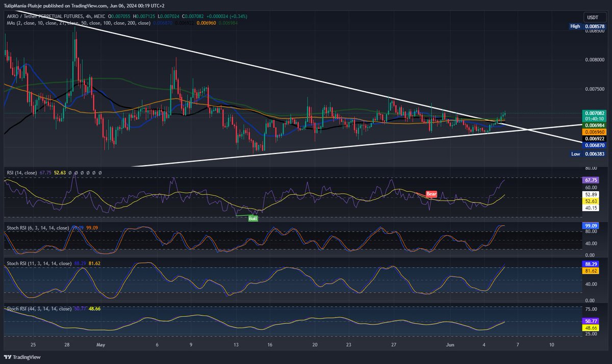The width and height of the screenshot is (612, 364).
Task: Click the purple 67.75 RSI axis tag
Action: click(x=591, y=180)
